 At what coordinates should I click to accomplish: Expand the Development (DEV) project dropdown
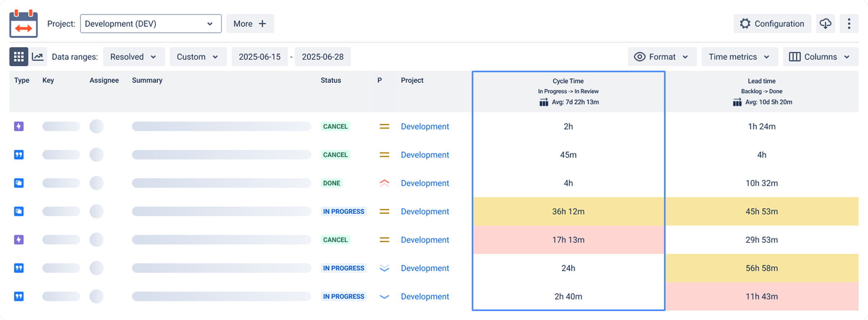tap(151, 24)
